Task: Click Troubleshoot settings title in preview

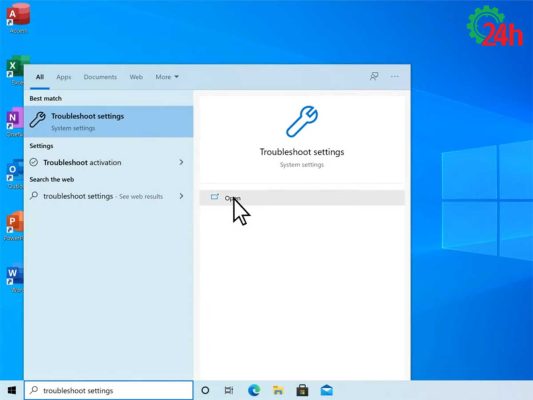Action: point(302,152)
